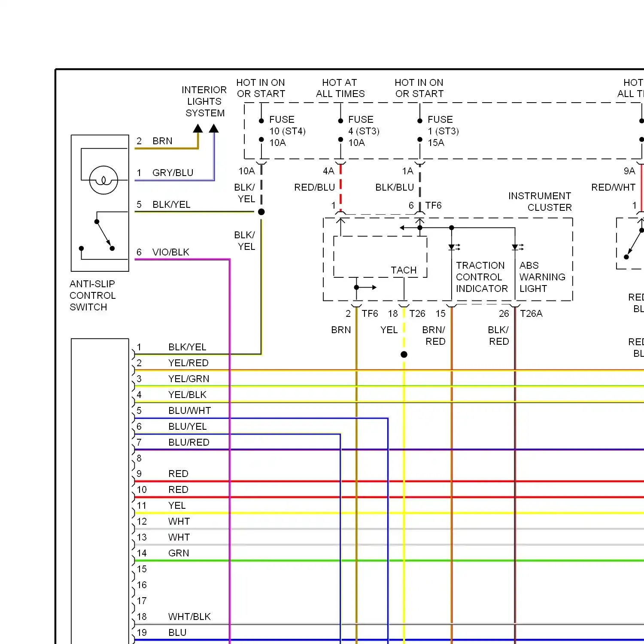Click the '9A' terminal label

pos(629,171)
